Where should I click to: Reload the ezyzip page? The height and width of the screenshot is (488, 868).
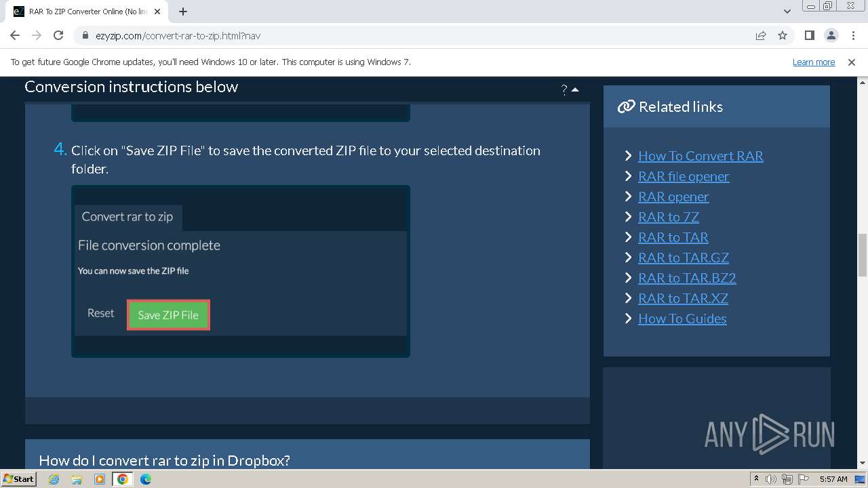[x=58, y=35]
